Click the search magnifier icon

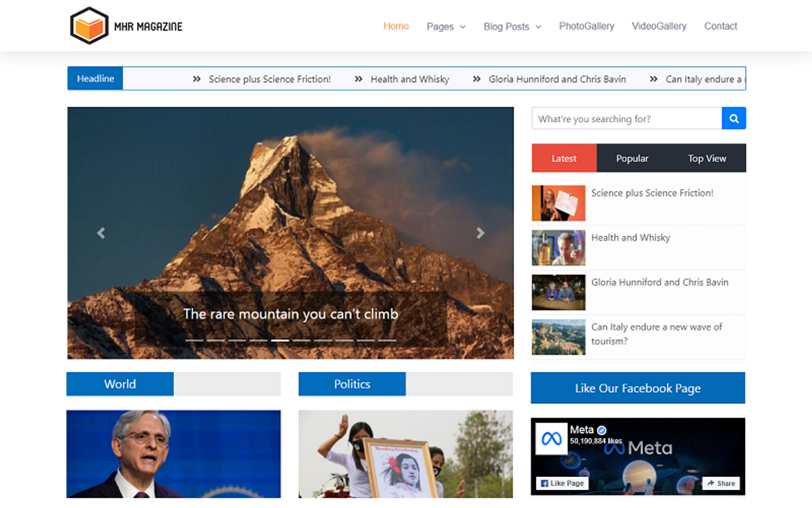pos(734,118)
